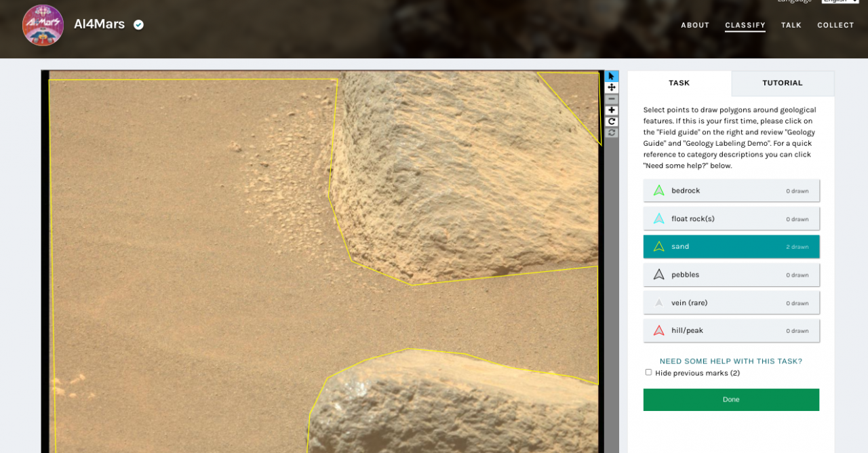This screenshot has height=453, width=868.
Task: Click the green bedrock triangle icon
Action: 658,191
